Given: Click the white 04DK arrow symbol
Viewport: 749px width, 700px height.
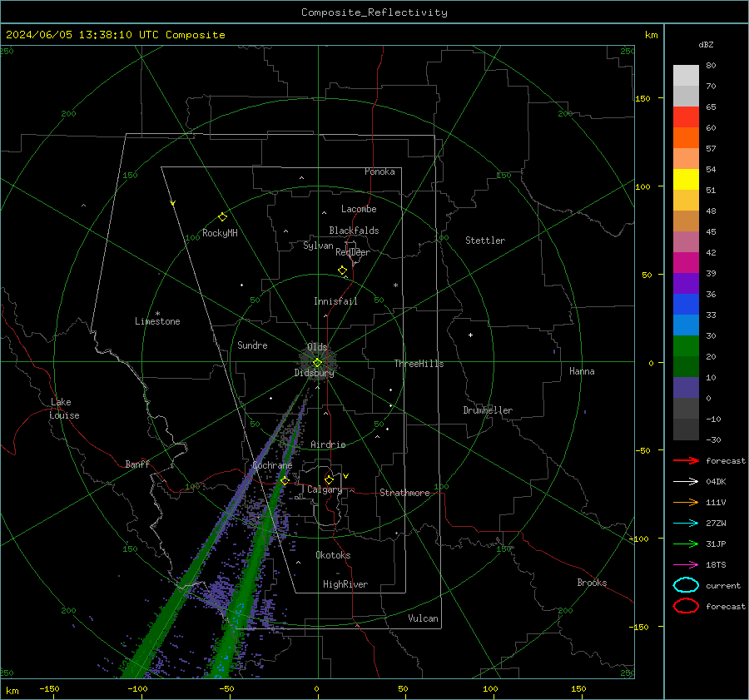Looking at the screenshot, I should coord(686,481).
